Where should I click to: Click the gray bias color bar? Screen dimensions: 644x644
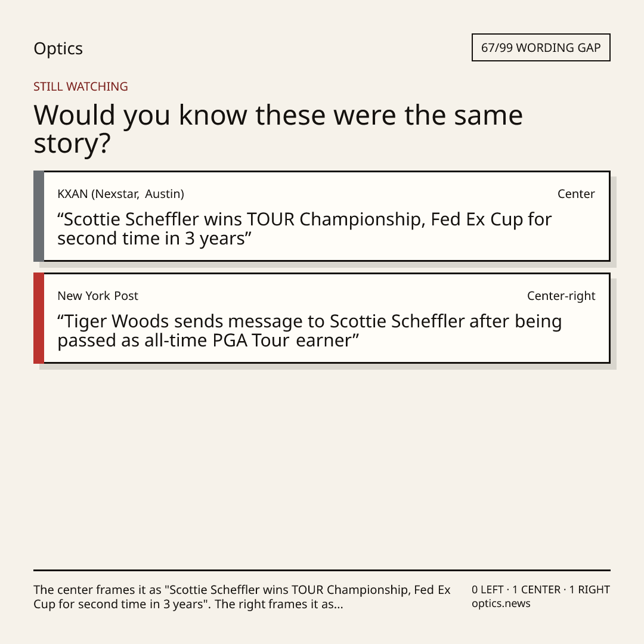(39, 216)
